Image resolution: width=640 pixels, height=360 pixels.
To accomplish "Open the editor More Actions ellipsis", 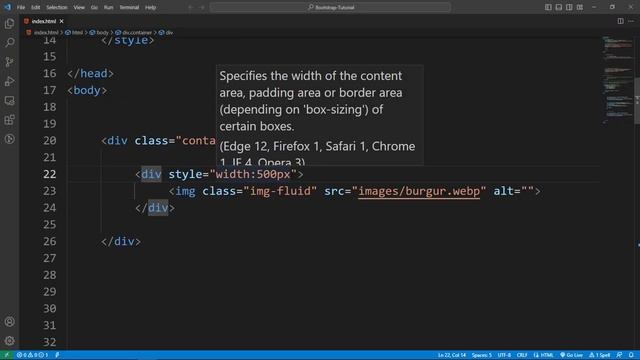I will point(631,21).
